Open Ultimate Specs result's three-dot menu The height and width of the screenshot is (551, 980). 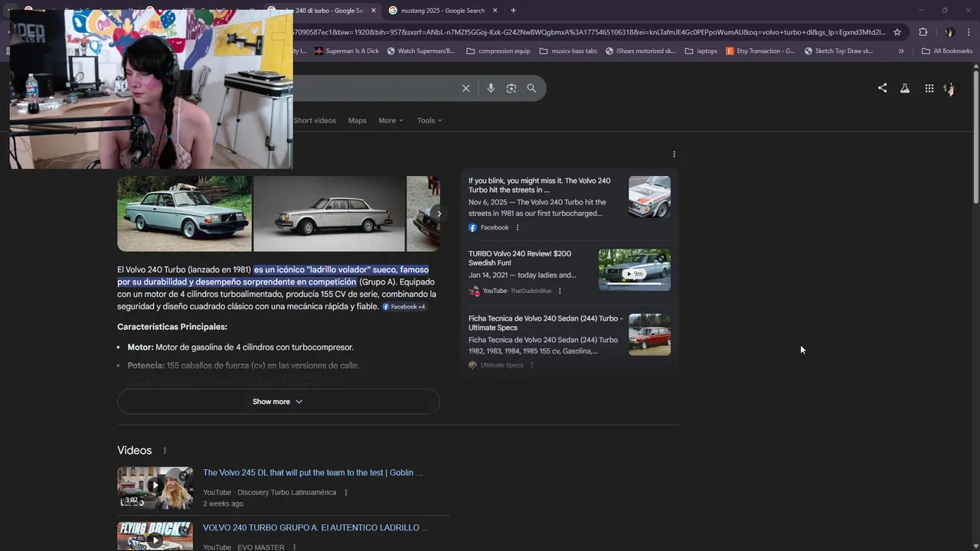click(531, 365)
